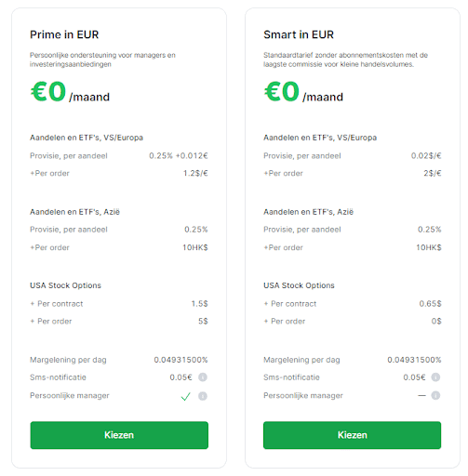Screen dimensions: 468x476
Task: Click Smart 'Aandelen en ETF's, Azië' section title
Action: click(308, 212)
